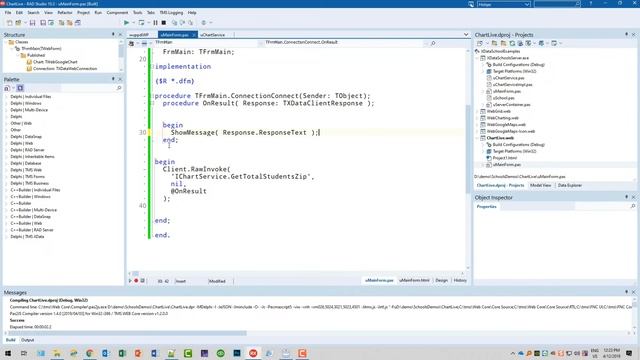Open Windows Start menu
Screen dimensions: 640x360
click(x=8, y=353)
